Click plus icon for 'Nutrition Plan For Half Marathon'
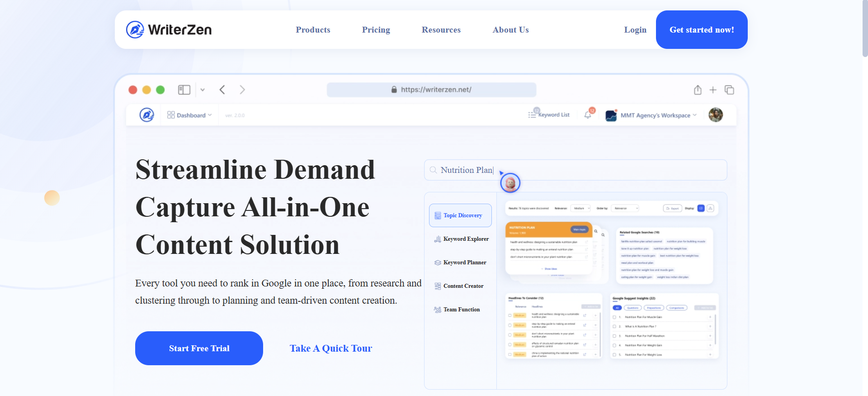 click(x=710, y=336)
